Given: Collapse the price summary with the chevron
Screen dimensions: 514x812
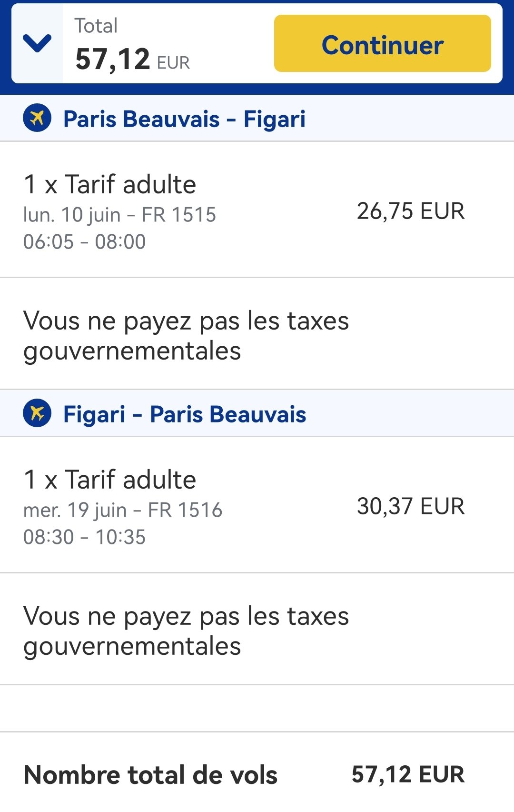Looking at the screenshot, I should click(37, 43).
